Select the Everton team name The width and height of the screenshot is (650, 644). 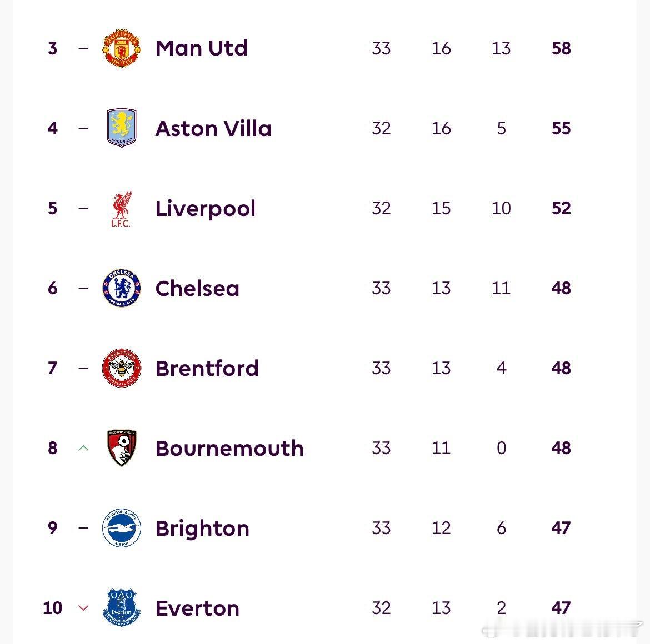(x=197, y=608)
